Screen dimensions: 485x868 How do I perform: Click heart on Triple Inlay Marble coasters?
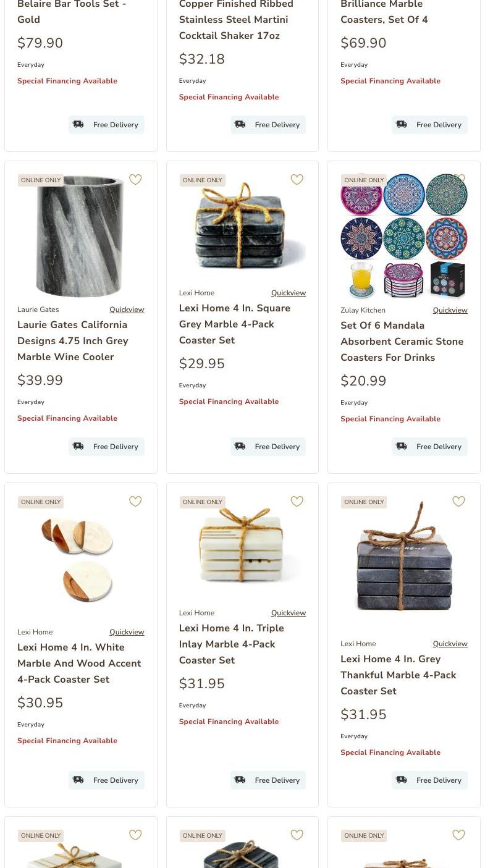297,502
